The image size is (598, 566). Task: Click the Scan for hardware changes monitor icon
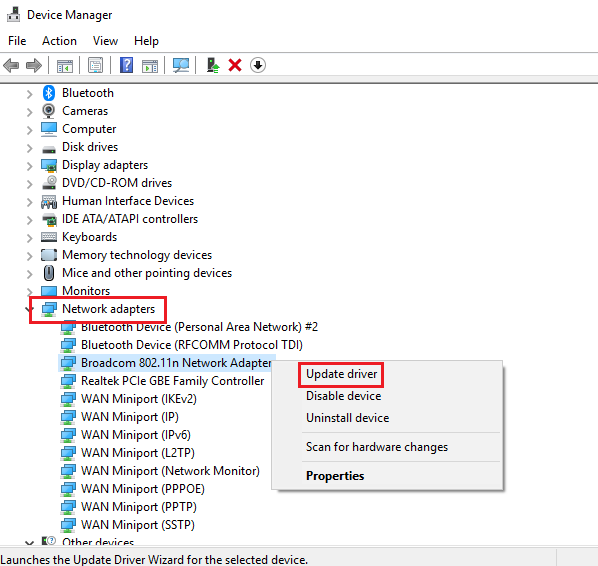tap(181, 65)
